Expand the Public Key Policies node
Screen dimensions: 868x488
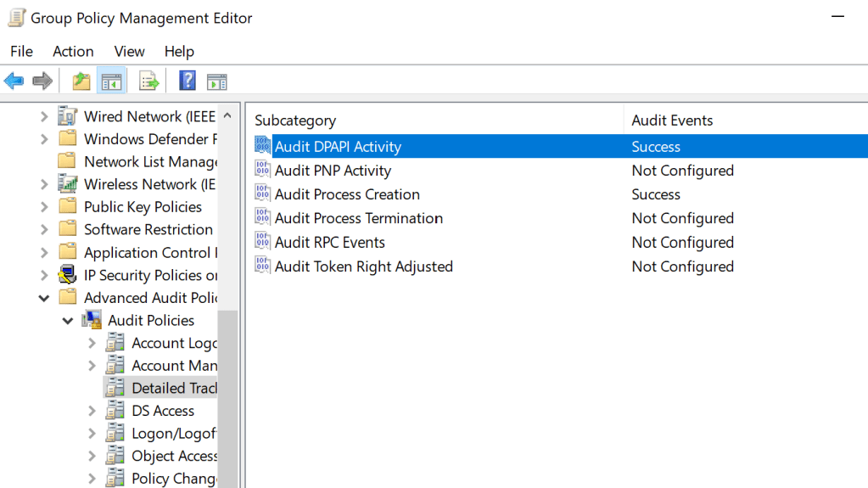tap(44, 207)
